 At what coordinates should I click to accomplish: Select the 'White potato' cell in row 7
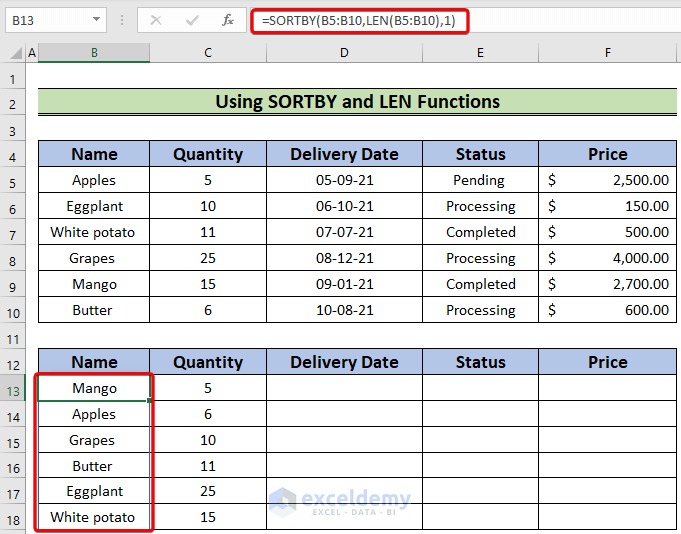coord(94,232)
